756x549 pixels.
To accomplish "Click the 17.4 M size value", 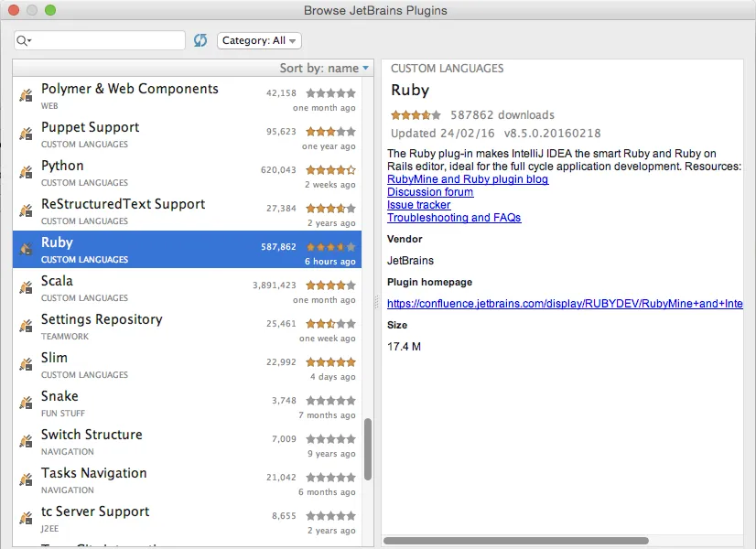I will click(x=404, y=347).
